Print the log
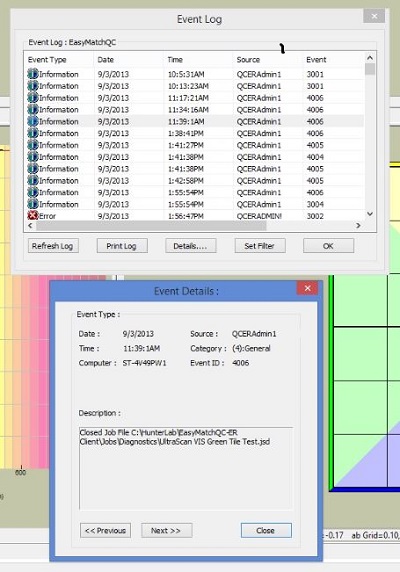400x572 pixels. coord(122,246)
